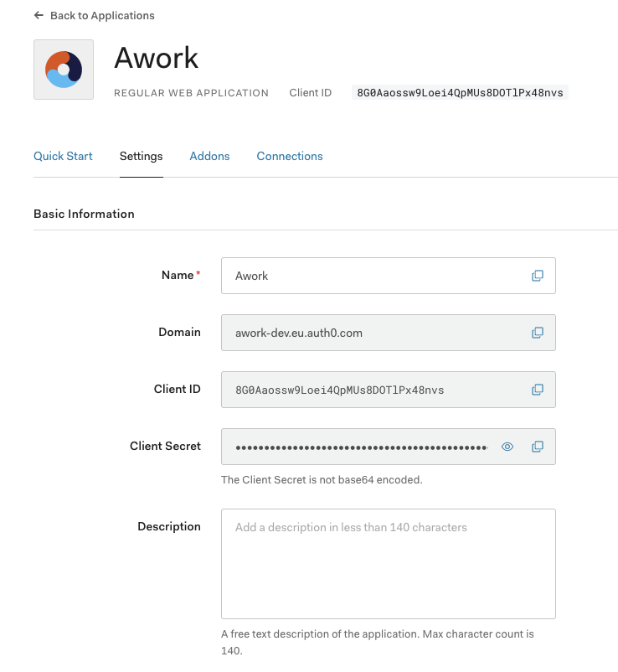Copy the Client Secret value
Viewport: 618px width, 672px height.
click(538, 447)
